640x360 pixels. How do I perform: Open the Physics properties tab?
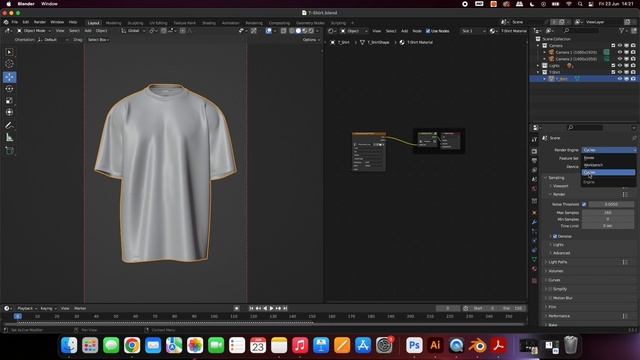point(534,241)
